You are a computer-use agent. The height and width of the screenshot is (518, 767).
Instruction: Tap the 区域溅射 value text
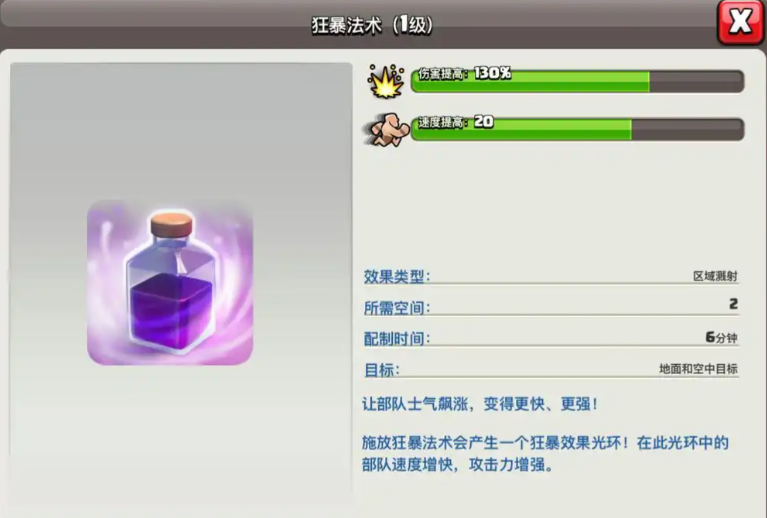[715, 276]
